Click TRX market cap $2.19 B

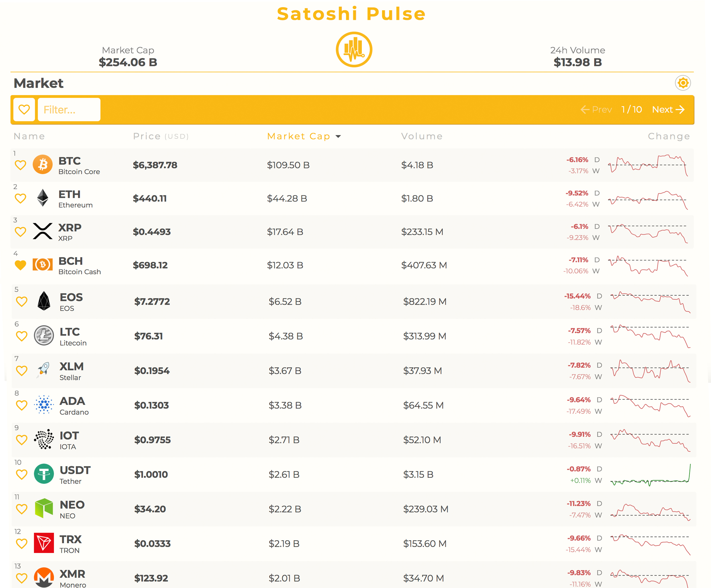coord(284,544)
